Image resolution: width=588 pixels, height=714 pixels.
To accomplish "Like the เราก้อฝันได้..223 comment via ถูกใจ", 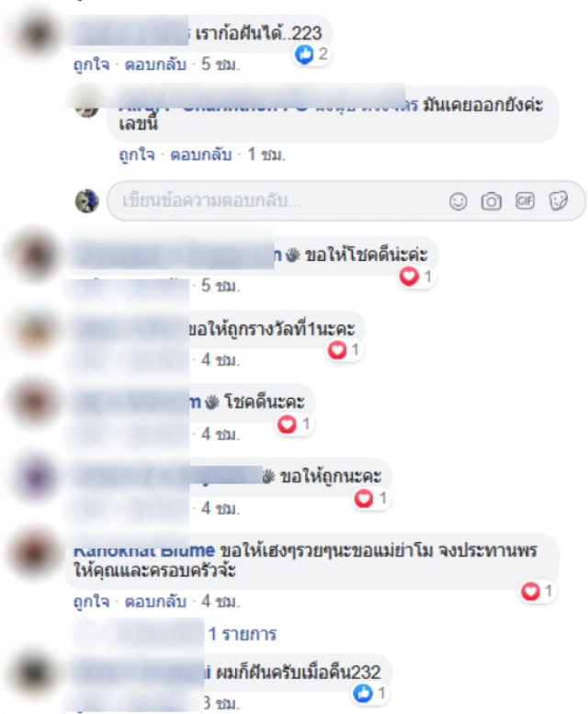I will point(92,64).
